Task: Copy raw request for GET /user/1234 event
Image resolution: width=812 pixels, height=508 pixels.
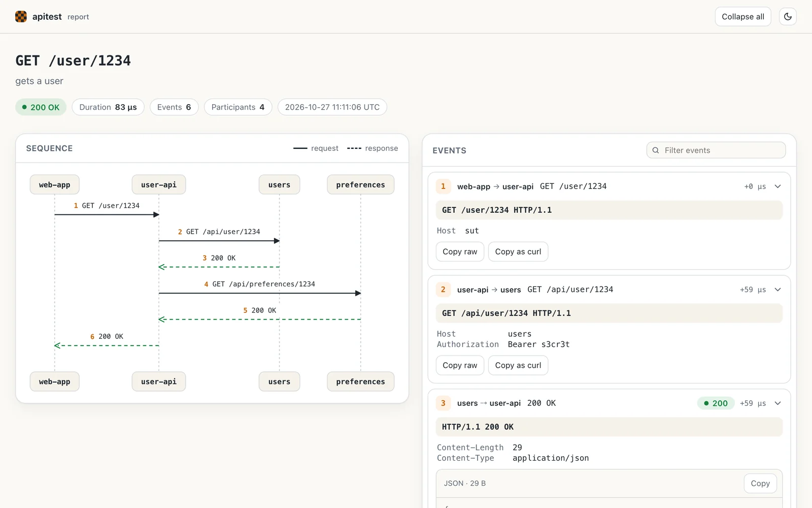Action: click(460, 251)
